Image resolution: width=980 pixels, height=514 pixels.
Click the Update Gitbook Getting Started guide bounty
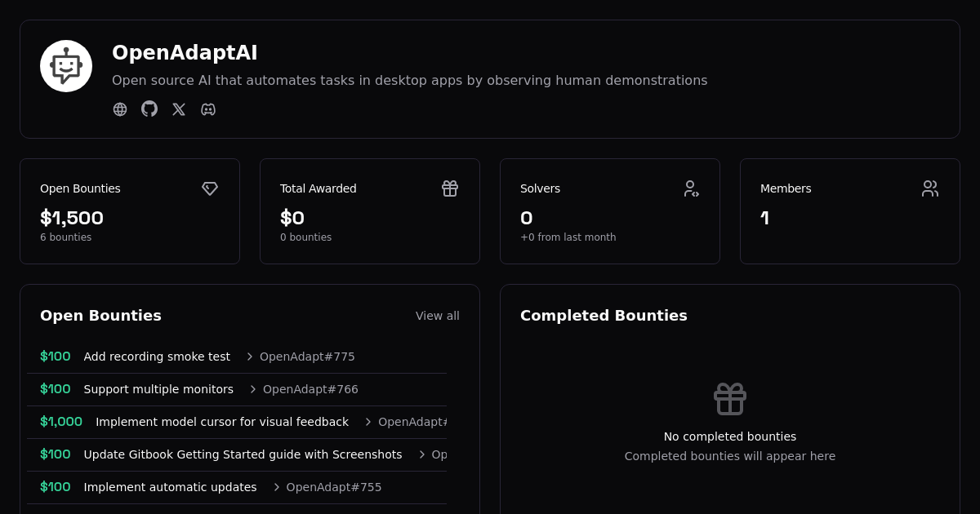243,454
